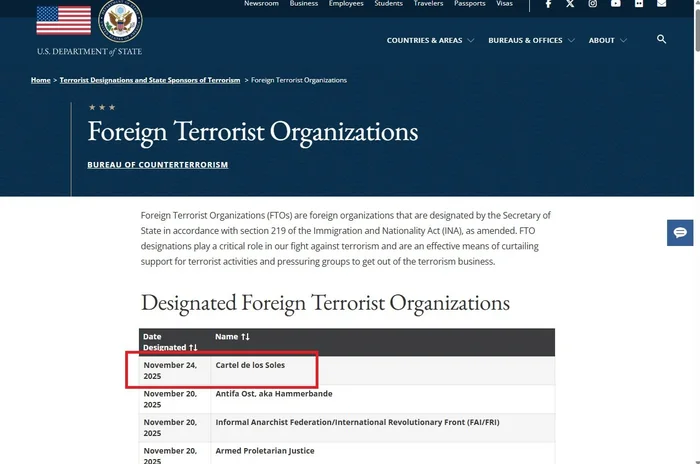Viewport: 700px width, 464px height.
Task: Open the X (Twitter) social icon
Action: [x=570, y=4]
